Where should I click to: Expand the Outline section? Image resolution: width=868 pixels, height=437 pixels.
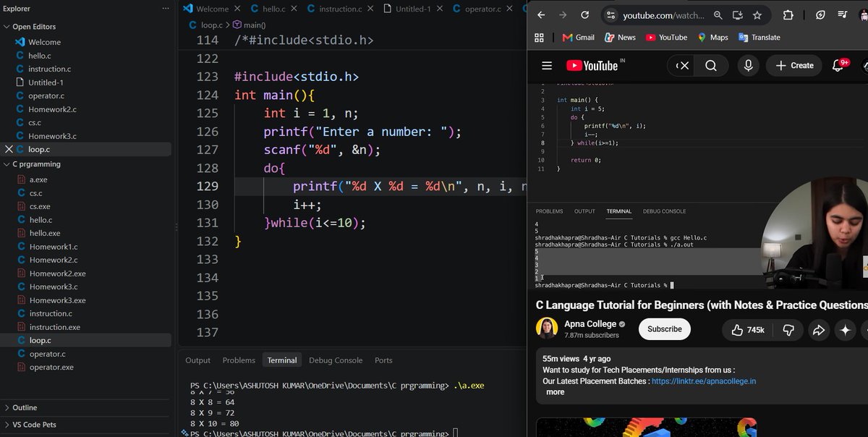coord(25,407)
